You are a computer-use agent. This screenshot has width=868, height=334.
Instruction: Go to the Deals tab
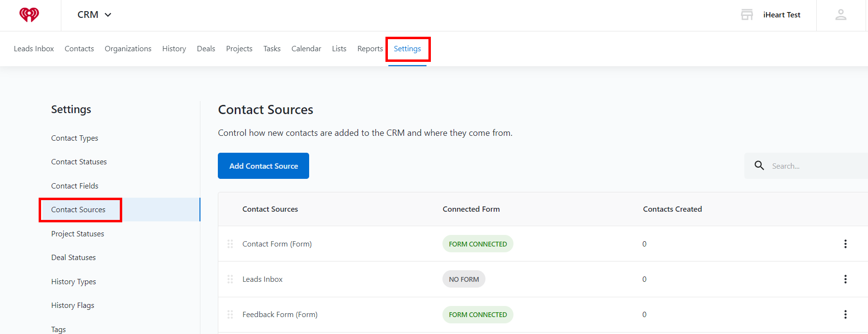pyautogui.click(x=206, y=49)
